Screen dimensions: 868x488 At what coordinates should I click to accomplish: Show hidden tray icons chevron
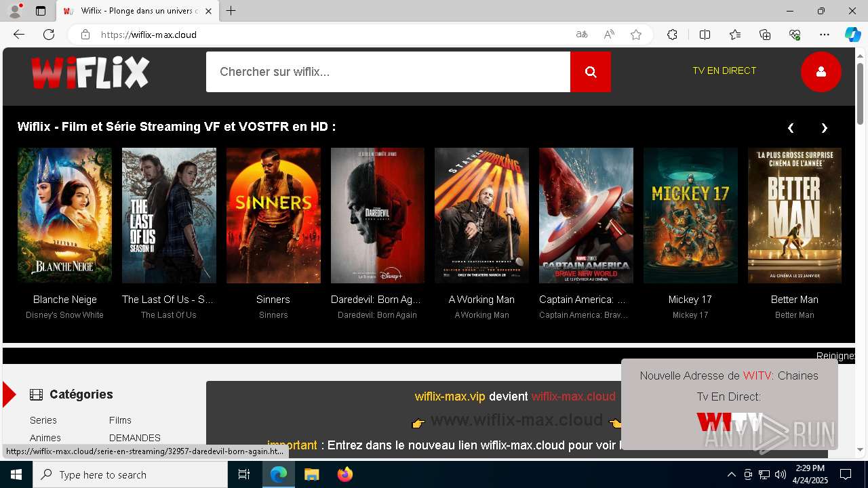[731, 474]
